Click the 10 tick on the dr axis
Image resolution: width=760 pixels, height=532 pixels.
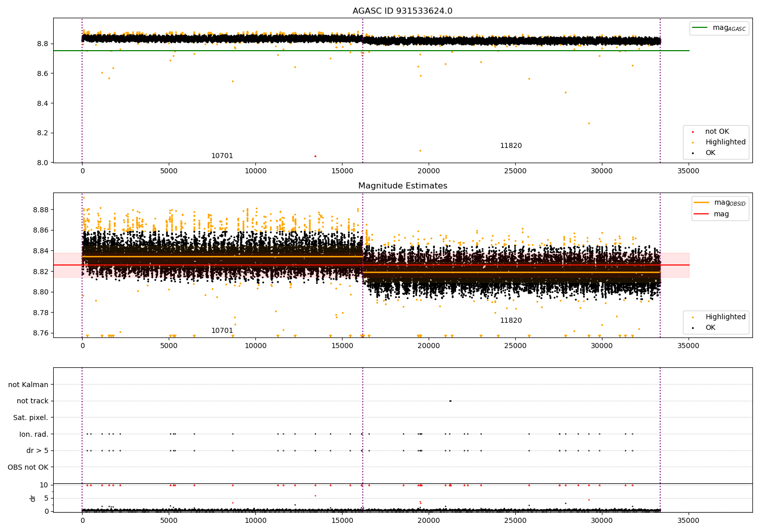pyautogui.click(x=44, y=485)
